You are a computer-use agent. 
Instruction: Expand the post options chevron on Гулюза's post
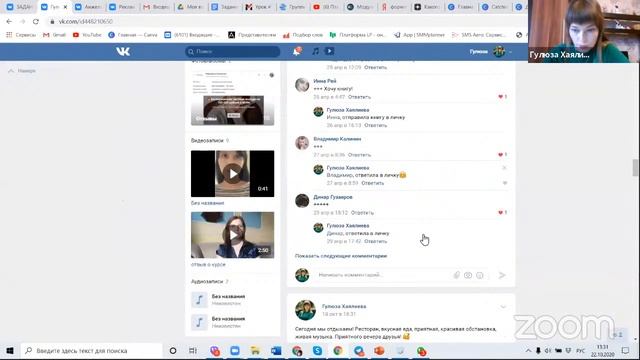tap(503, 307)
